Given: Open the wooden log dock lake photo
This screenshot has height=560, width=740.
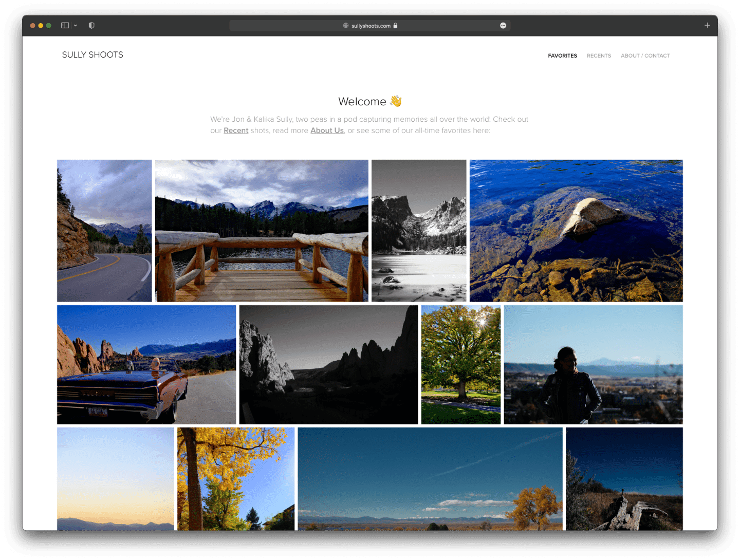Looking at the screenshot, I should click(262, 231).
